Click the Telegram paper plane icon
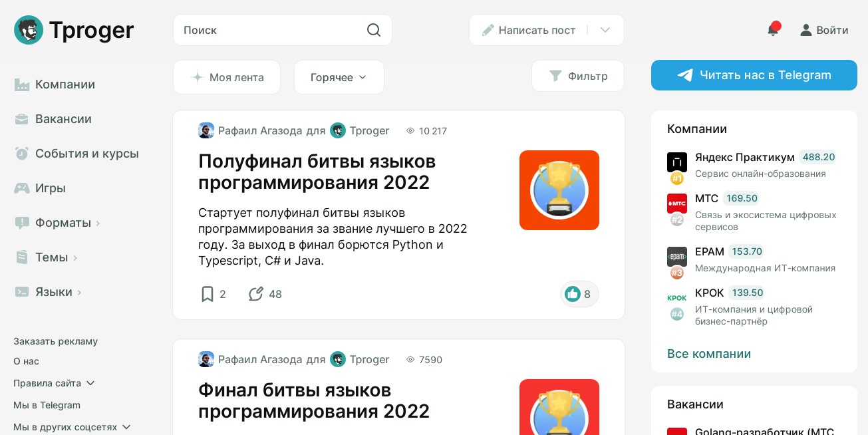 685,75
